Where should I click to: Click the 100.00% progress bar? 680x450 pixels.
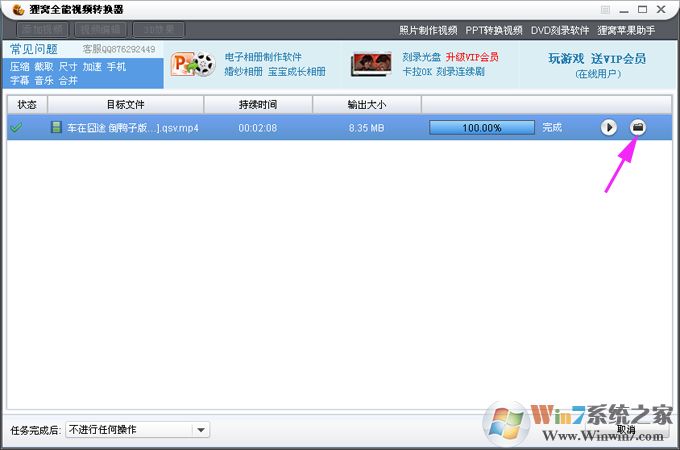coord(482,127)
